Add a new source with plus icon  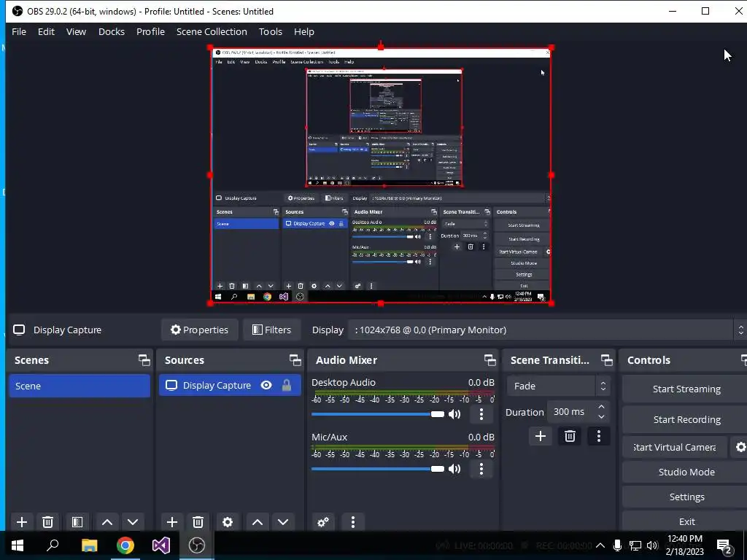point(172,522)
